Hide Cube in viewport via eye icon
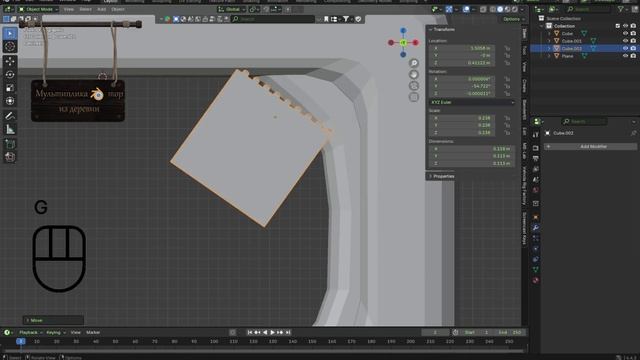640x360 pixels. tap(625, 33)
